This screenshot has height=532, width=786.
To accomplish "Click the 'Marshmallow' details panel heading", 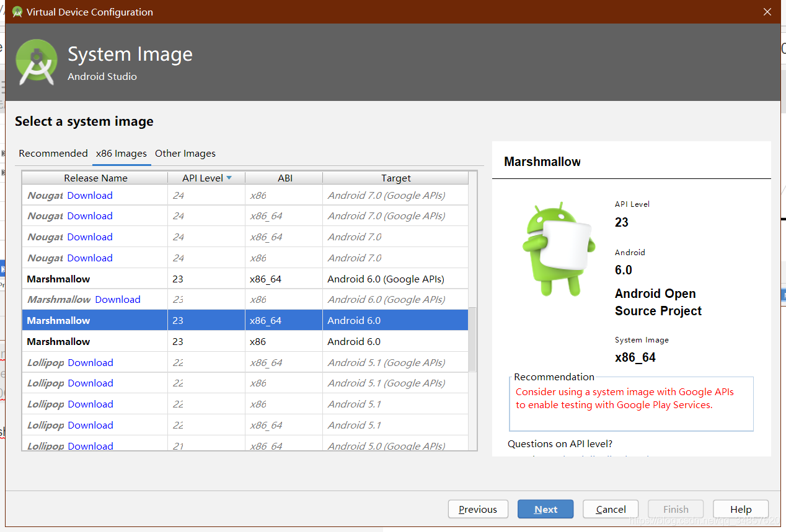I will tap(542, 162).
